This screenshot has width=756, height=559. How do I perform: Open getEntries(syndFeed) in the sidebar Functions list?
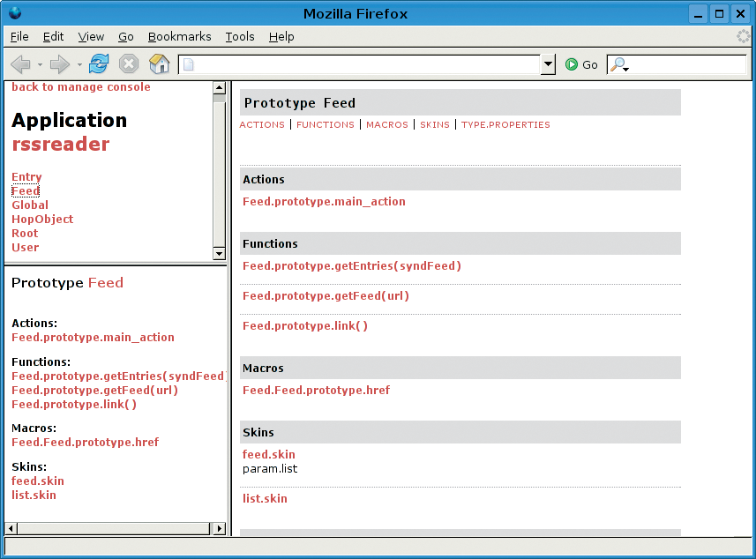pos(118,376)
